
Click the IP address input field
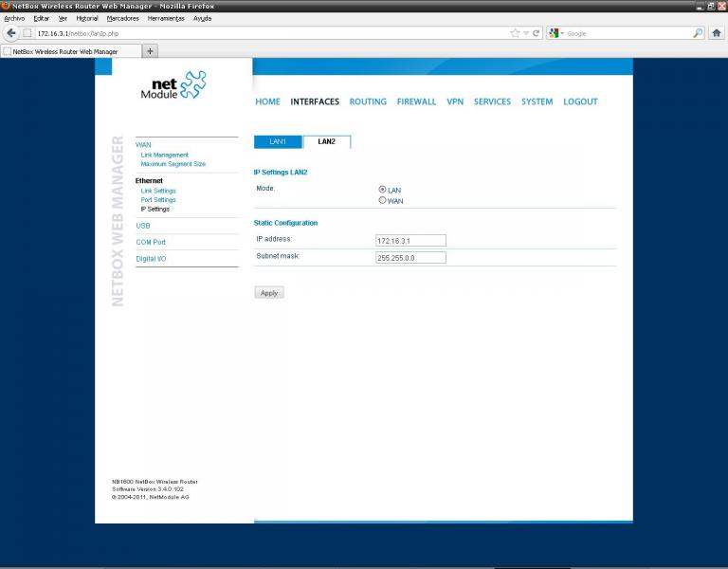[410, 241]
